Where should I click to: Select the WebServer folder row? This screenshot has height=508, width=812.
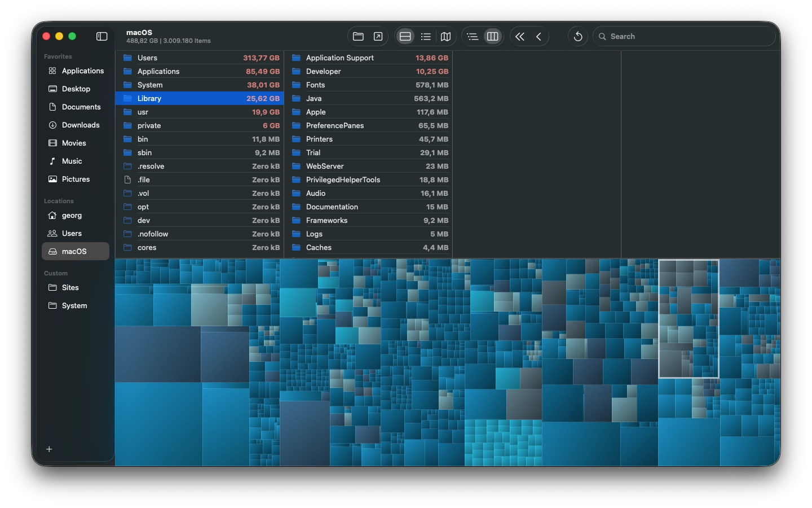[x=369, y=166]
